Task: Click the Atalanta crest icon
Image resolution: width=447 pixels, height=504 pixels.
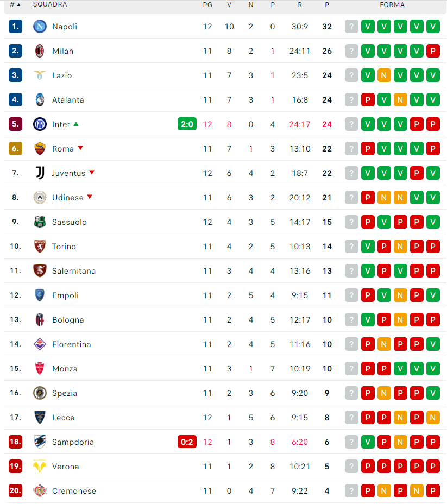Action: [x=40, y=99]
